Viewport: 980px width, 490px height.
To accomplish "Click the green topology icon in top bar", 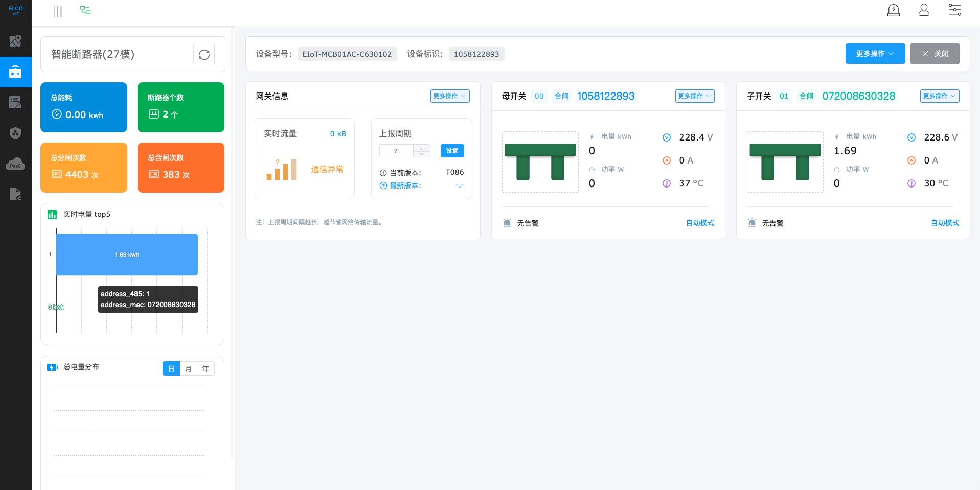I will pos(85,10).
